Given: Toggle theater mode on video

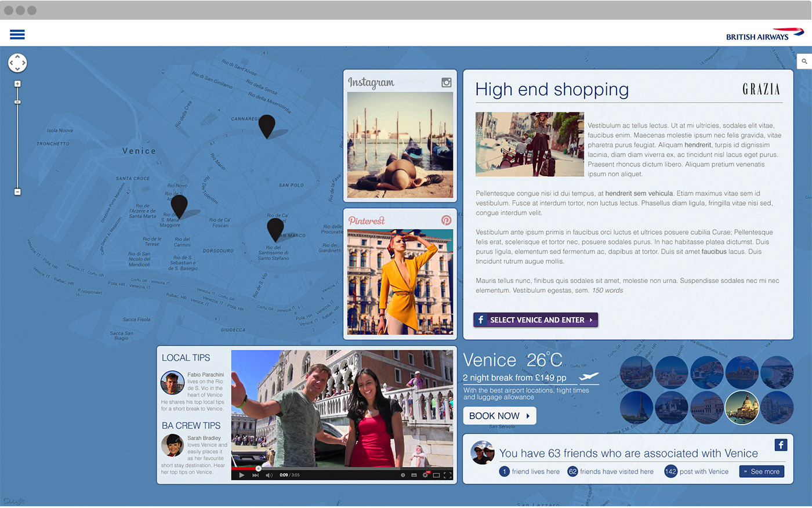Looking at the screenshot, I should pos(436,476).
